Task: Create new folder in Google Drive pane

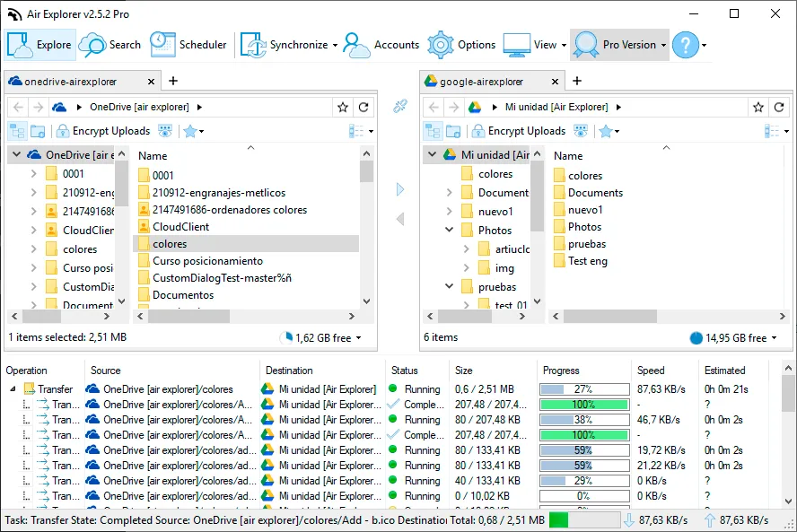Action: pos(453,131)
